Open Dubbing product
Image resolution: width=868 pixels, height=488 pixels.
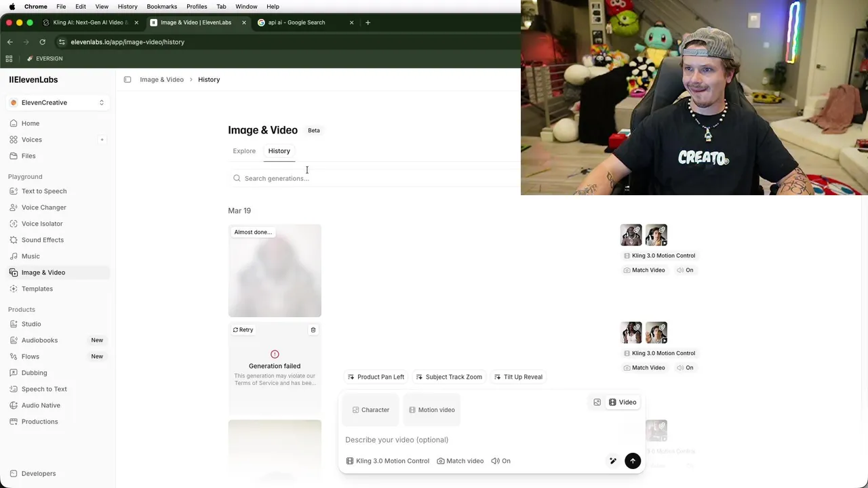tap(34, 373)
